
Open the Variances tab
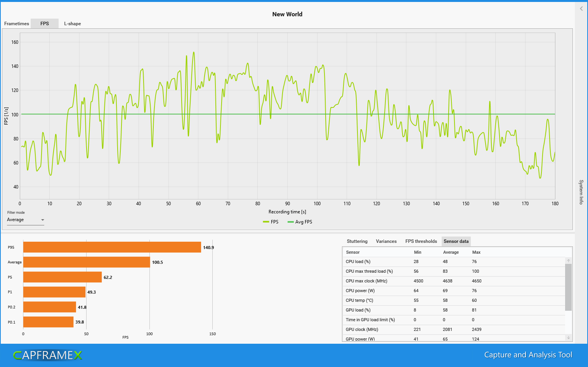click(x=386, y=241)
